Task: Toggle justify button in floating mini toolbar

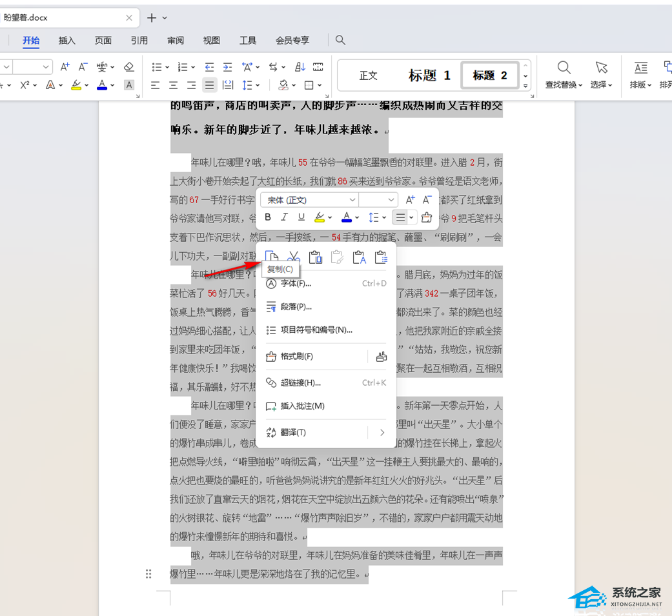Action: [x=400, y=217]
